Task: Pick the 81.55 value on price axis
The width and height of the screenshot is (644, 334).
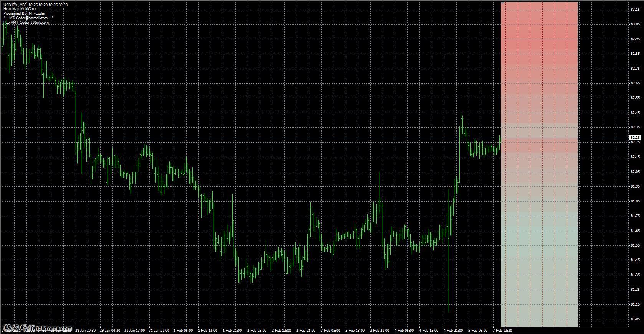Action: coord(635,245)
